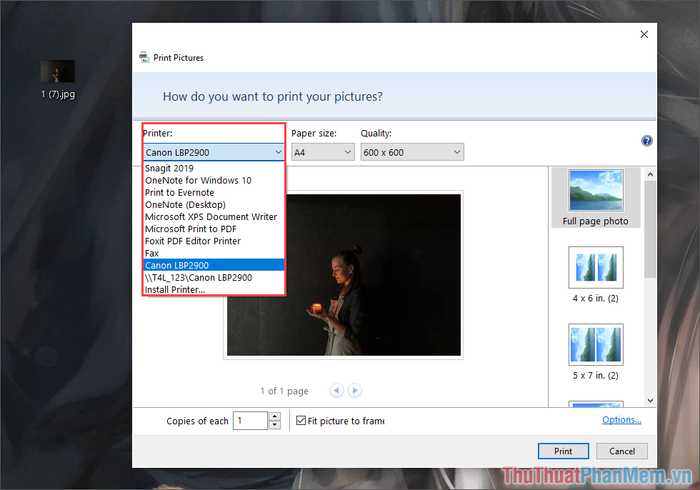Choose Microsoft XPS Document Writer
The height and width of the screenshot is (490, 700).
coord(214,216)
